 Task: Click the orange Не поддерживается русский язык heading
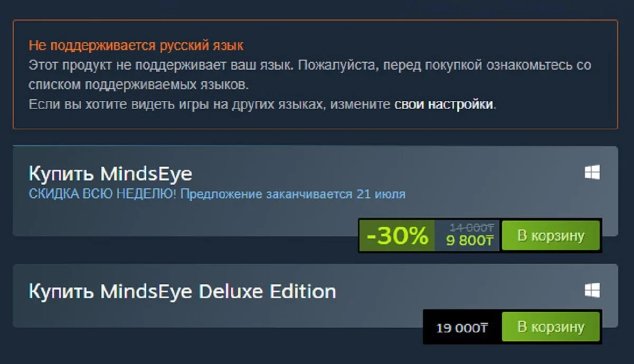[136, 45]
